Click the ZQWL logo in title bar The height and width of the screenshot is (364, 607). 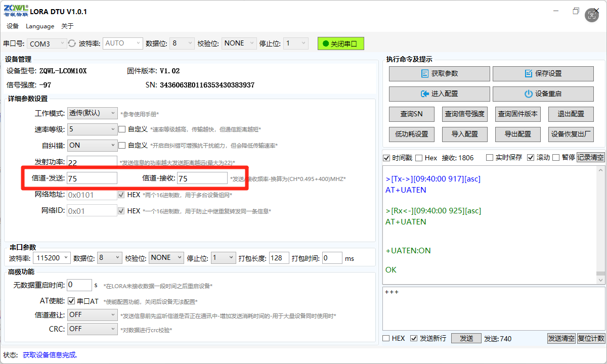[x=16, y=11]
